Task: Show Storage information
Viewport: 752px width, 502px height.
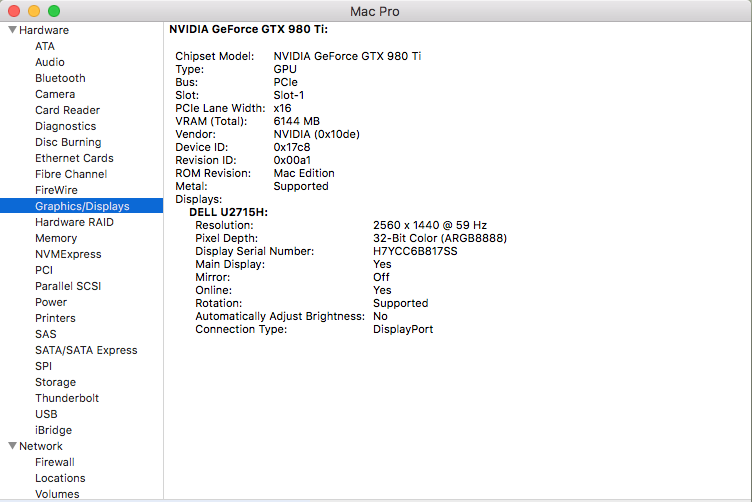Action: coord(55,382)
